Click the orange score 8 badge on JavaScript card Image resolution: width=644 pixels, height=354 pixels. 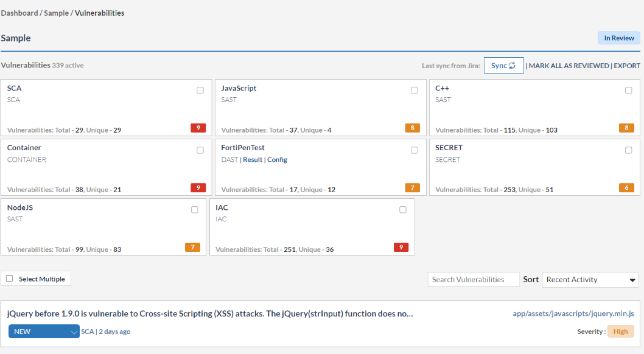coord(412,128)
